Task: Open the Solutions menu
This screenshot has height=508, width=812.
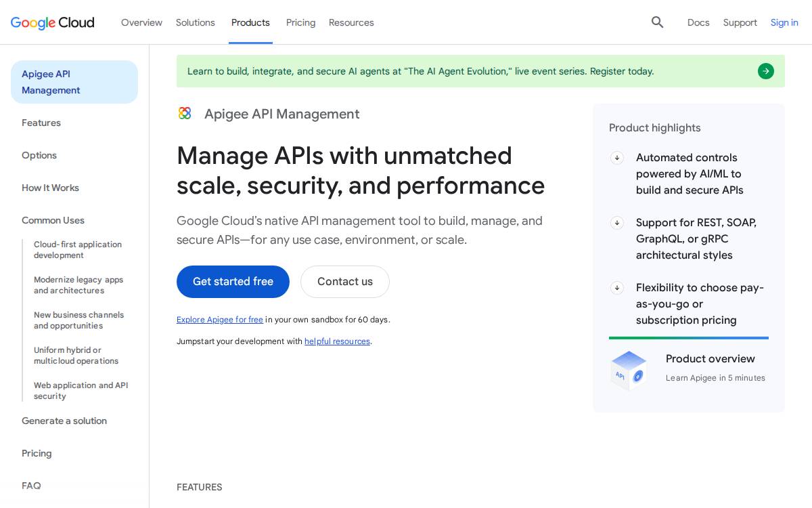Action: 196,22
